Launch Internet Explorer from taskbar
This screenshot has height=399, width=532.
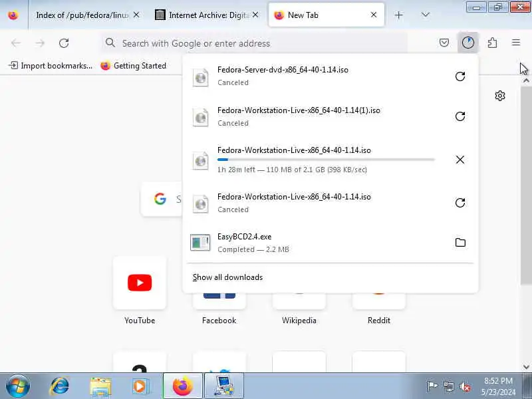tap(60, 386)
